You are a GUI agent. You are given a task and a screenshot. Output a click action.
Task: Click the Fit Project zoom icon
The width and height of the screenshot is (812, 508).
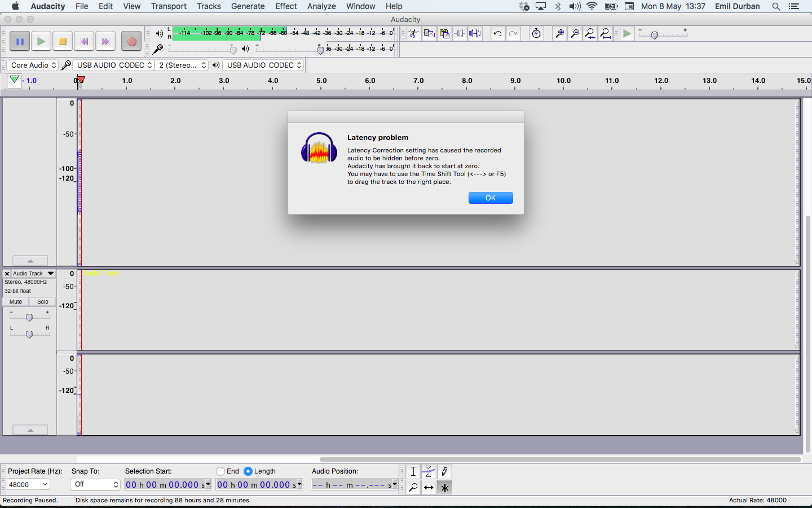click(605, 34)
